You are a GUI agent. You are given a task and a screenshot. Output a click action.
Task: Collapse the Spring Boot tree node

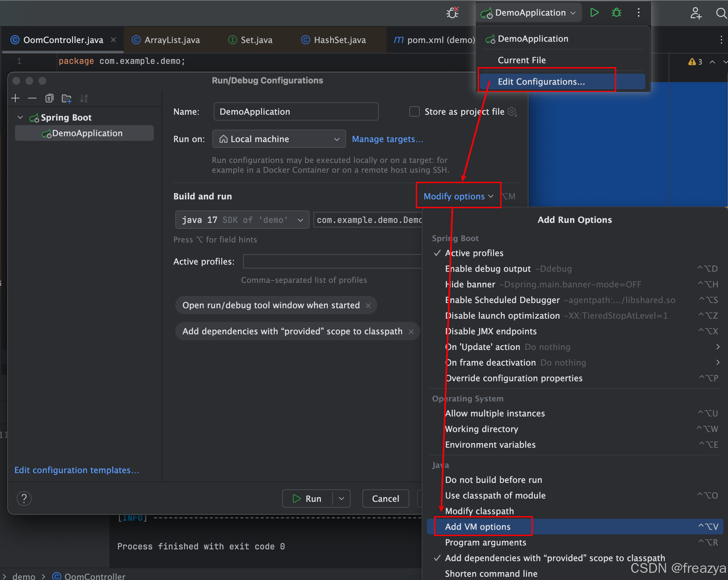pos(20,118)
